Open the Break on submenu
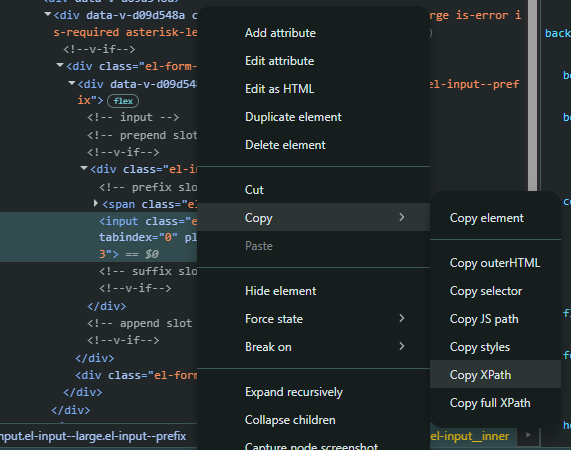Screen dimensions: 571x450 pyautogui.click(x=313, y=347)
